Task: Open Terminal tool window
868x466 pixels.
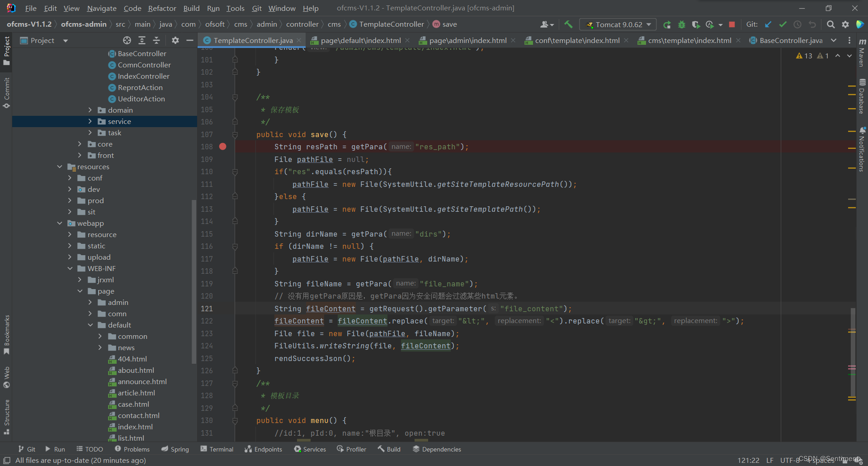Action: pos(217,449)
